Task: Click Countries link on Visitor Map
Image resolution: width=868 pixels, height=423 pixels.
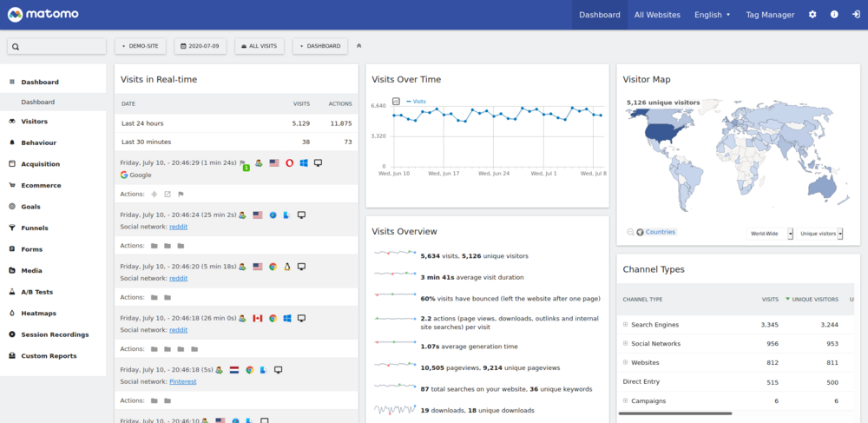Action: tap(661, 232)
